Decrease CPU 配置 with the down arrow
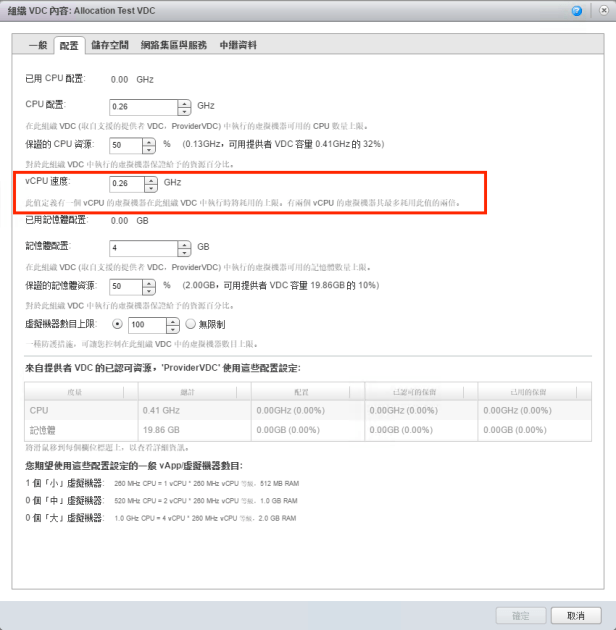Viewport: 616px width, 630px height. tap(183, 110)
